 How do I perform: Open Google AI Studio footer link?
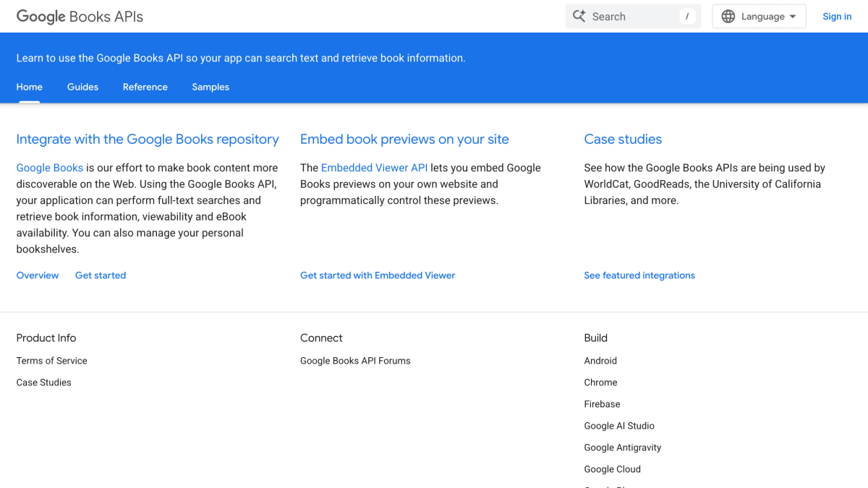click(x=619, y=426)
